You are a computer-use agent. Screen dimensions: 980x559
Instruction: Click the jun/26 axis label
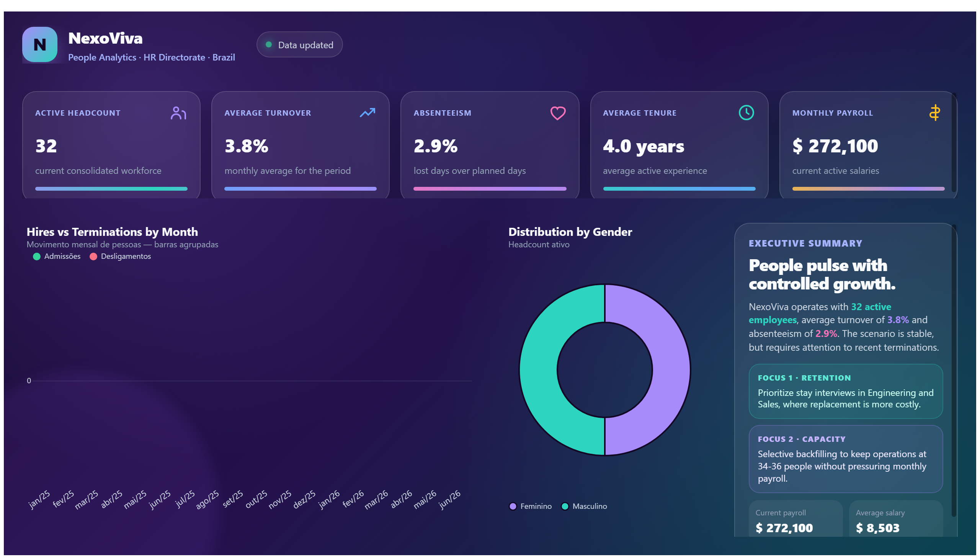[449, 499]
